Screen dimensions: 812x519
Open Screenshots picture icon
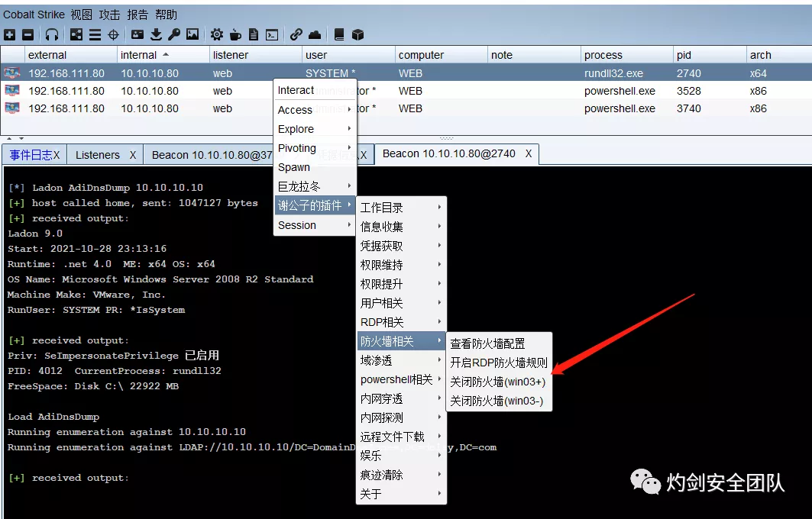(x=192, y=34)
